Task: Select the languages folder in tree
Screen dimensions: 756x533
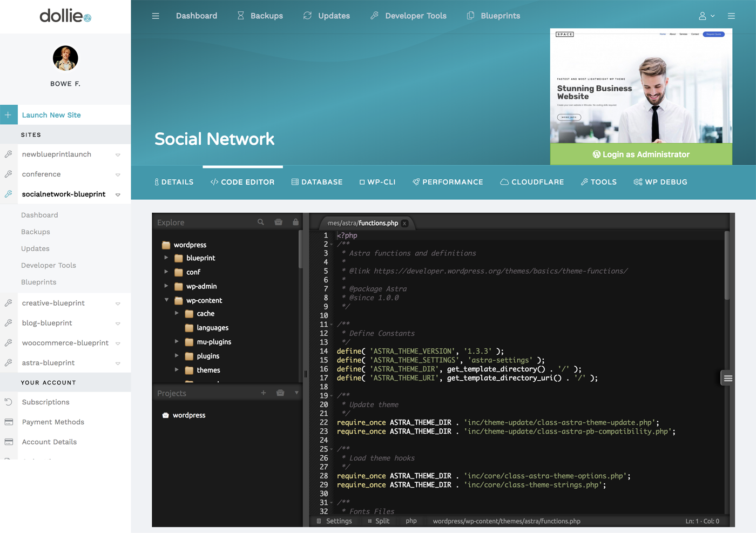Action: pyautogui.click(x=206, y=328)
